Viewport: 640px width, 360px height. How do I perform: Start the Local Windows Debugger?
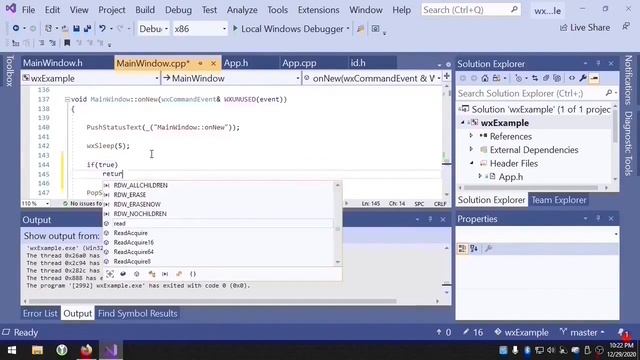click(x=288, y=29)
